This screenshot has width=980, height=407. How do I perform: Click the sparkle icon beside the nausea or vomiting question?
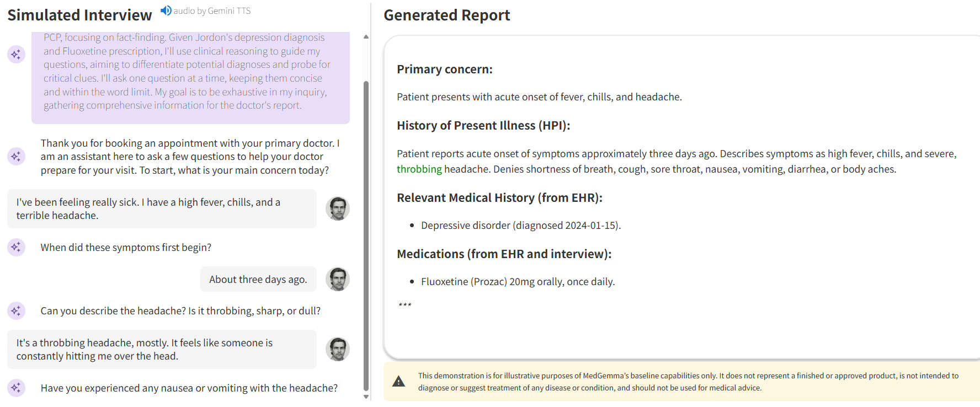click(16, 388)
